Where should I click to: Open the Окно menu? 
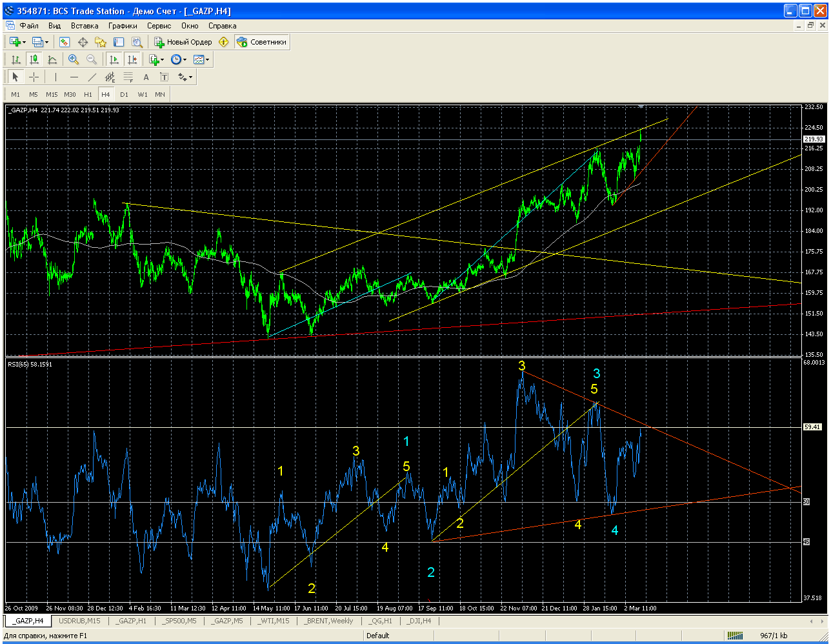tap(190, 26)
